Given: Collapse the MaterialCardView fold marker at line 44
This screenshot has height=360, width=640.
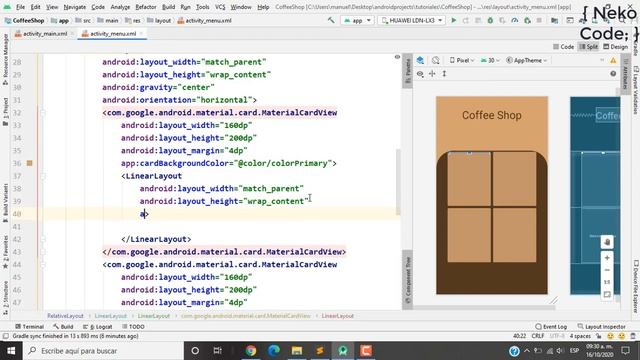Looking at the screenshot, I should click(43, 264).
